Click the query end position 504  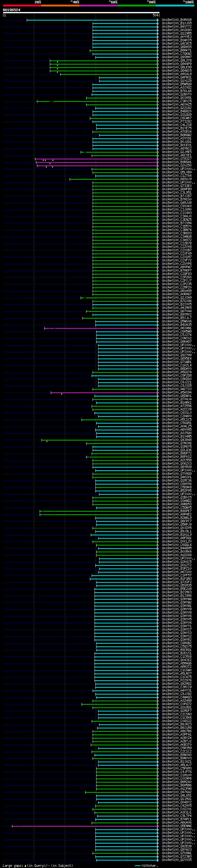[155, 15]
